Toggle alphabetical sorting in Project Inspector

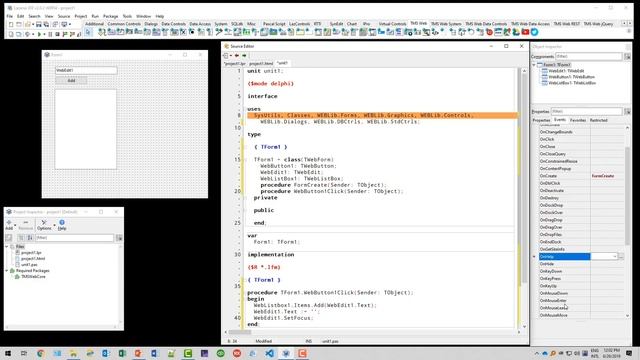tap(30, 238)
